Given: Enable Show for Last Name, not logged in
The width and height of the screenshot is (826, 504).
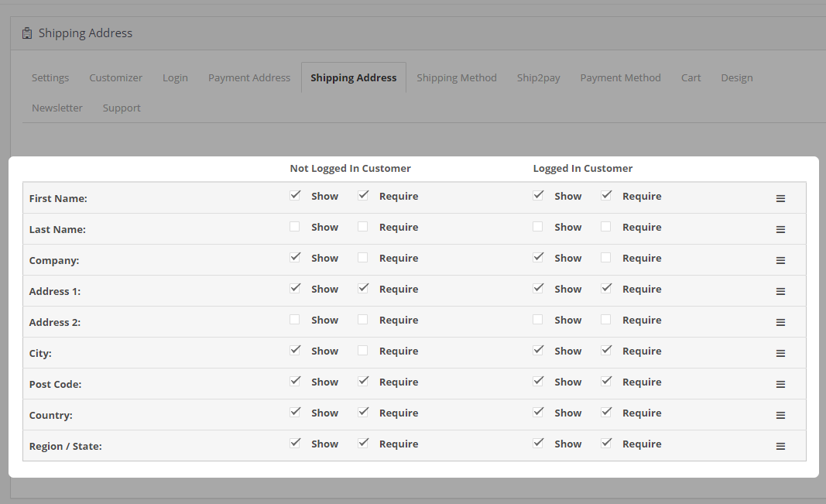Looking at the screenshot, I should click(295, 227).
